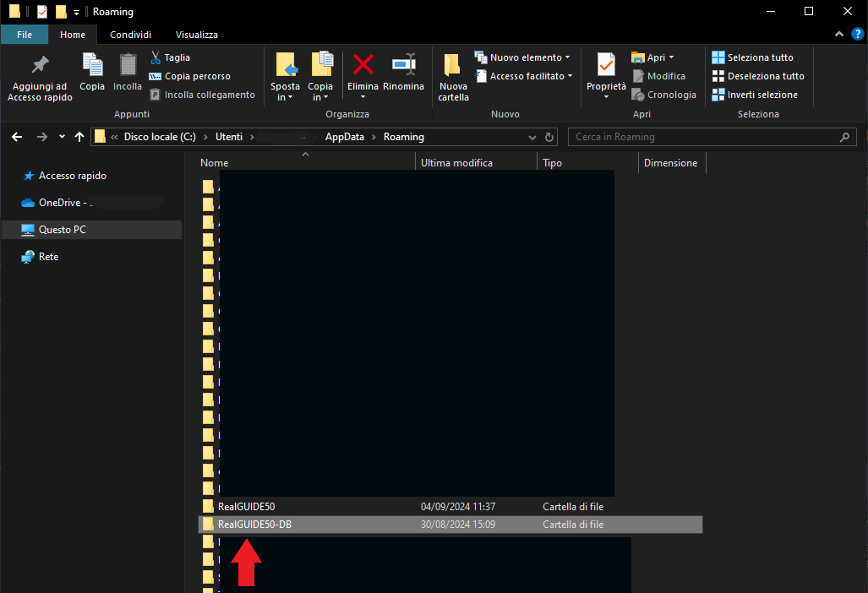Click the Elimina red X icon
The height and width of the screenshot is (593, 868).
(x=363, y=65)
